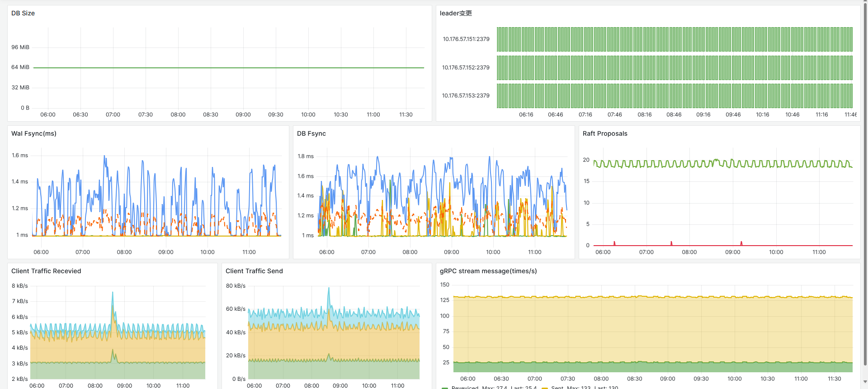Click the green status bar row for 10.176.57.151:2379
The width and height of the screenshot is (868, 389).
click(x=675, y=39)
